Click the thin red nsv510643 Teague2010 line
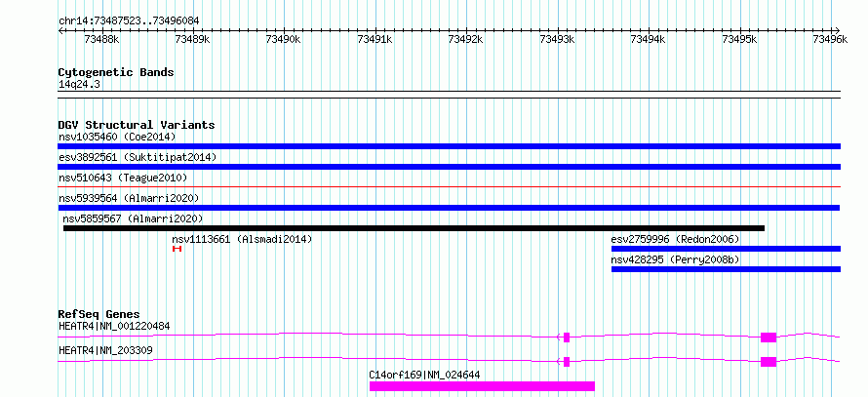Viewport: 868px width, 397px height. tap(449, 187)
